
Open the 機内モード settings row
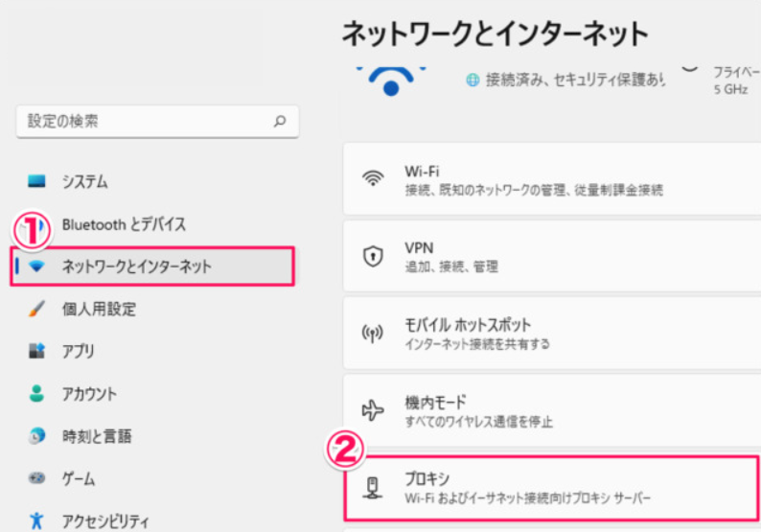coord(551,411)
